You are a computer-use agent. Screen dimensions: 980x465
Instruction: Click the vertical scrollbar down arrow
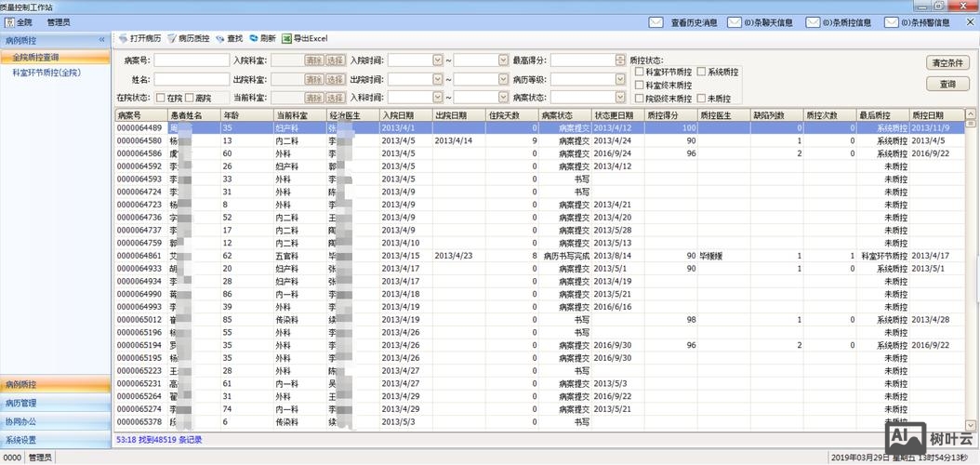coord(970,425)
